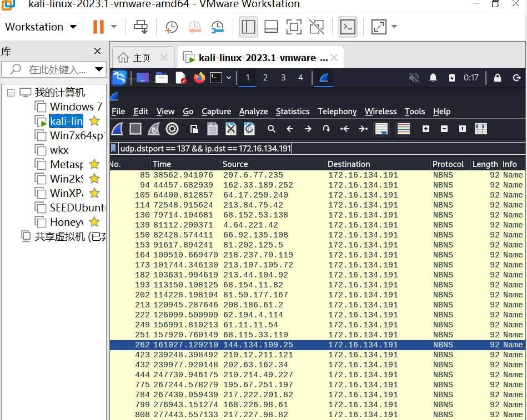527x420 pixels.
Task: Click restart capture icon in Wireshark toolbar
Action: pos(154,129)
